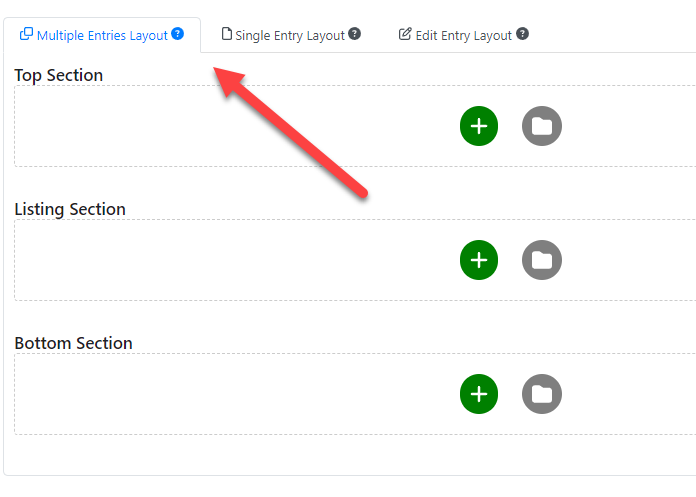The image size is (696, 497).
Task: Switch to the Single Entry Layout tab
Action: pyautogui.click(x=291, y=35)
